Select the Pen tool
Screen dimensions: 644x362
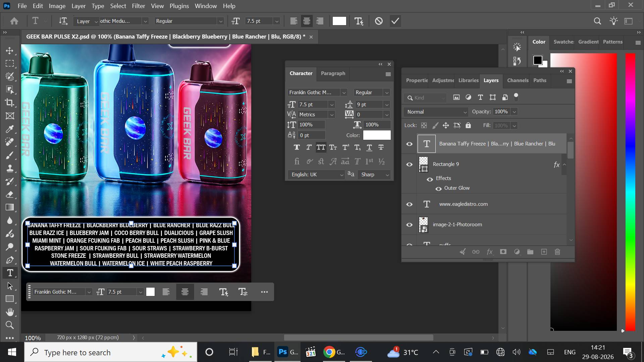(x=10, y=260)
